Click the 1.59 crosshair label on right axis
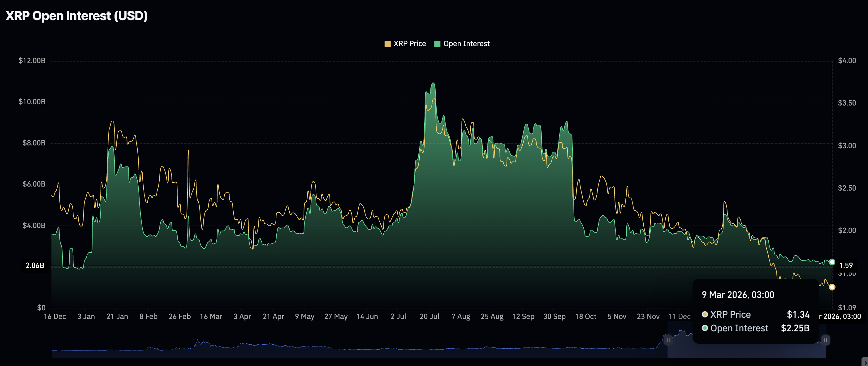 coord(846,265)
